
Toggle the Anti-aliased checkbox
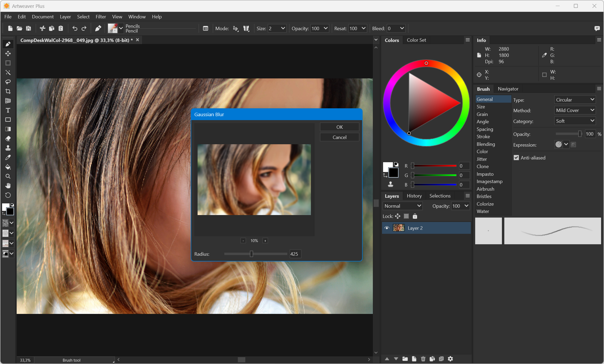coord(516,158)
